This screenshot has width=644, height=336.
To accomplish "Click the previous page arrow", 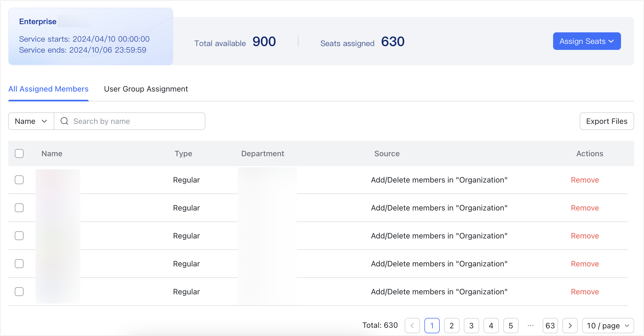I will [x=412, y=326].
